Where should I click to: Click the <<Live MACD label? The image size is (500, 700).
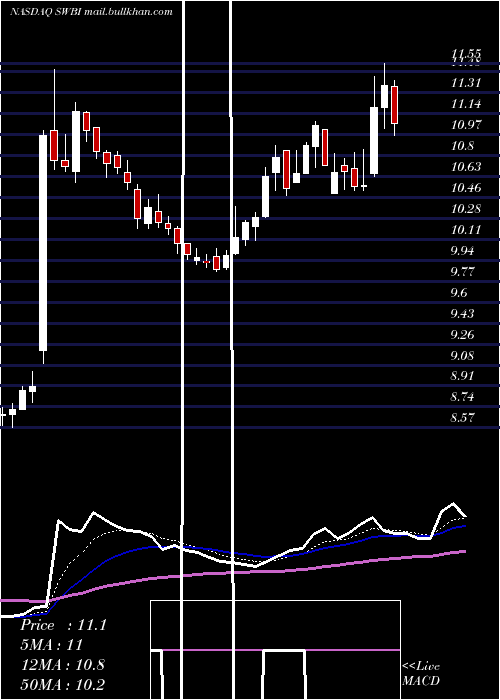pyautogui.click(x=421, y=673)
